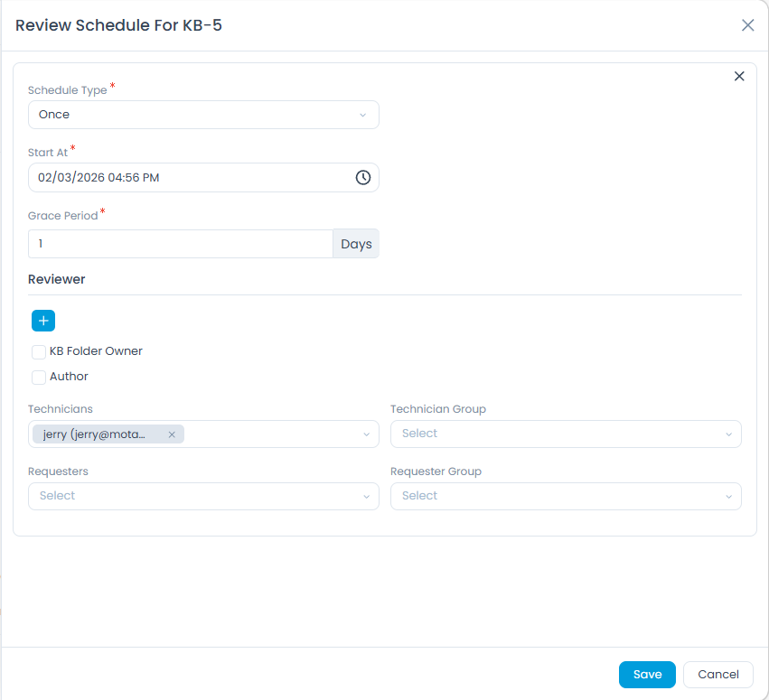
Task: Open the Technician Group select box
Action: click(565, 434)
